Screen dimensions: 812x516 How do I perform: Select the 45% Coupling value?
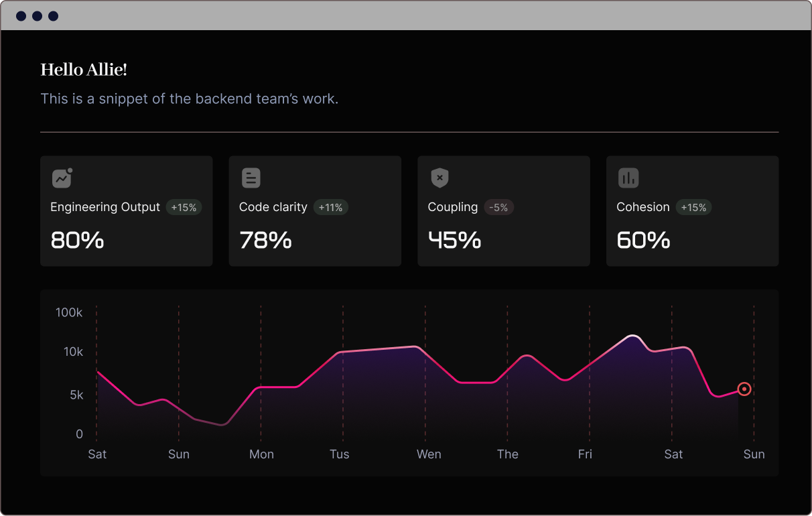pos(455,240)
